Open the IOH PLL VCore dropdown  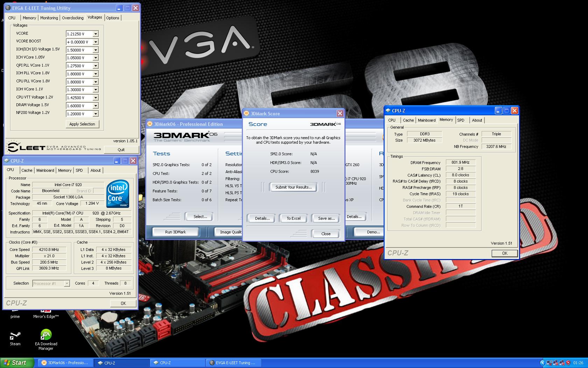click(96, 74)
